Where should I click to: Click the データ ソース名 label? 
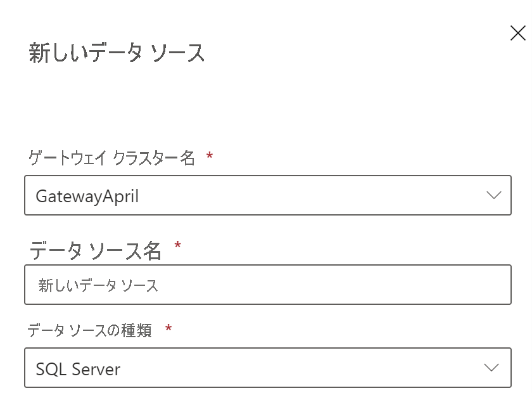[x=95, y=250]
